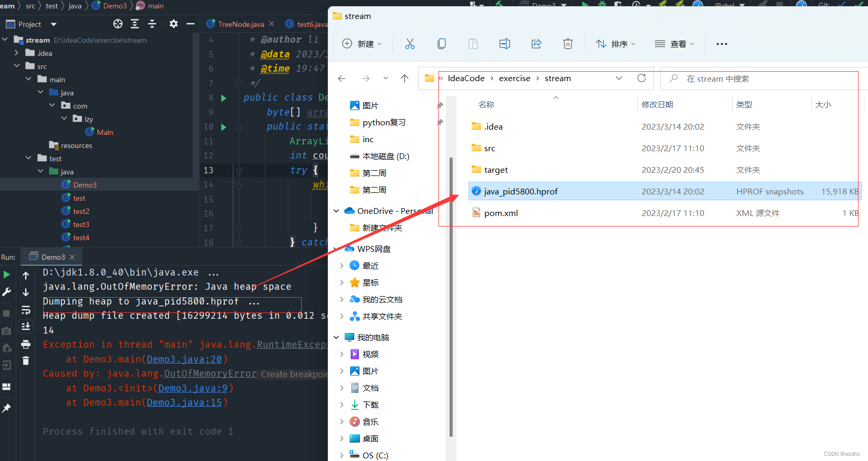Click scroll to end icon in Run console
This screenshot has width=868, height=461.
[x=26, y=327]
